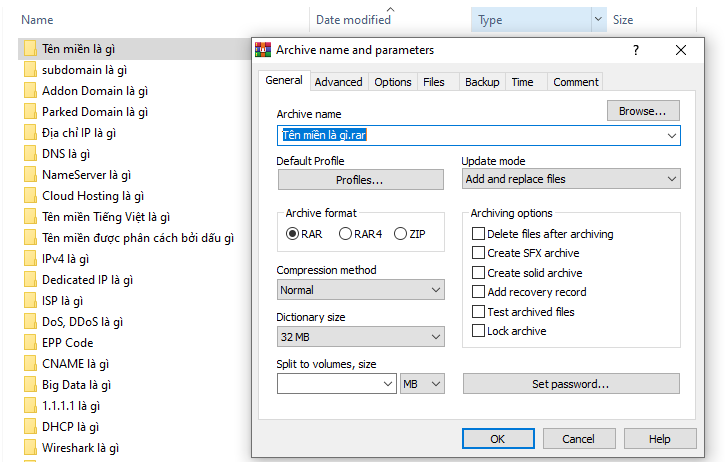Enable the Lock archive checkbox
The width and height of the screenshot is (725, 462).
pyautogui.click(x=478, y=331)
